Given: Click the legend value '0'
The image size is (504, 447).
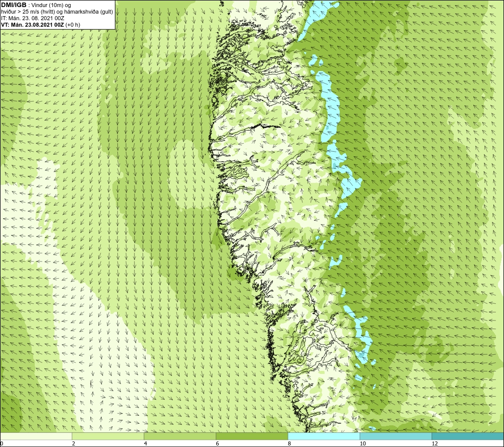Looking at the screenshot, I should point(2,443).
